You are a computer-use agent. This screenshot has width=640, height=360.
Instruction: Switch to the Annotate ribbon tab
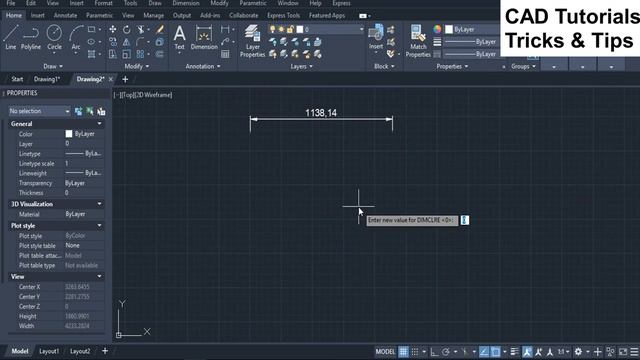click(x=65, y=15)
